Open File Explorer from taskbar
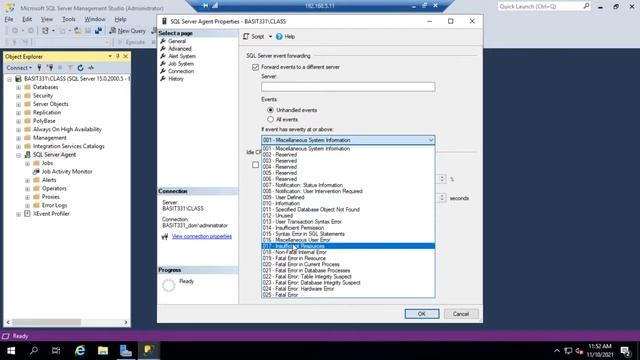640x360 pixels. tap(103, 351)
